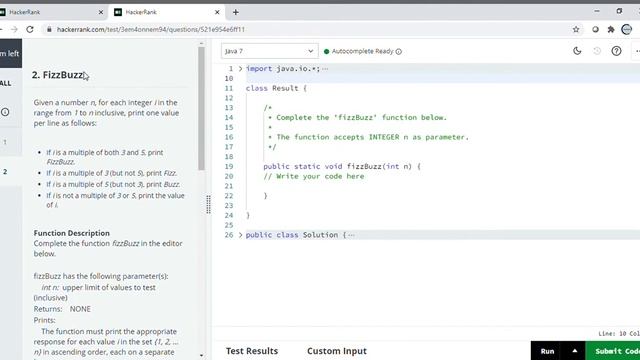Click the problem pane scroll-down arrow
Screen dimensions: 640x360
click(201, 355)
